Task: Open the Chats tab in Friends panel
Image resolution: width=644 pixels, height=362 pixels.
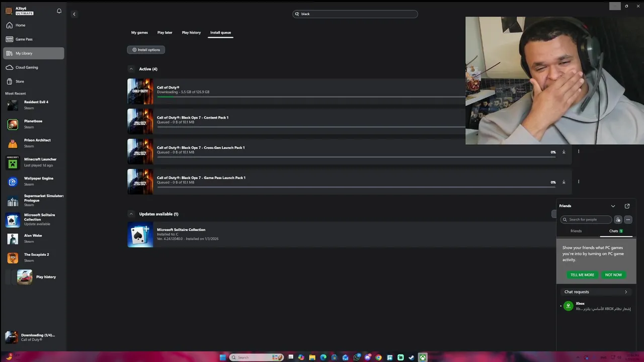Action: point(616,231)
